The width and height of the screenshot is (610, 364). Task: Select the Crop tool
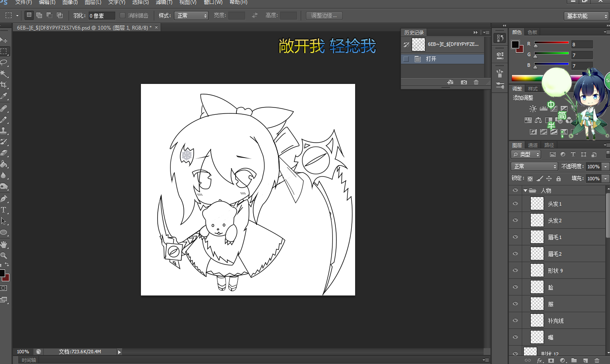4,85
